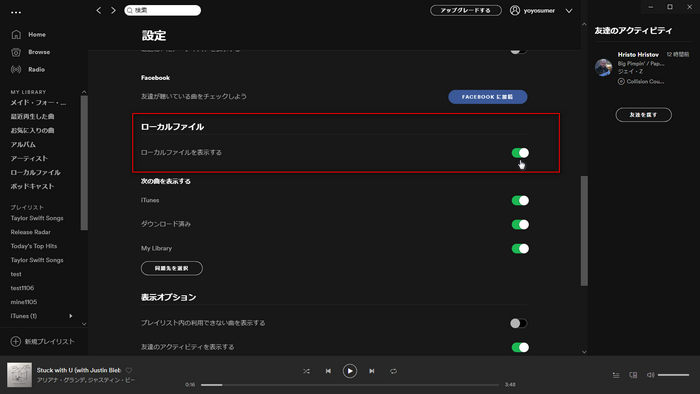Click the yoyosumer username

[539, 10]
